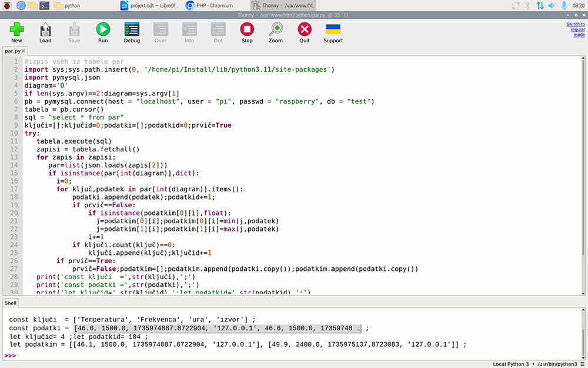
Task: Click the 'if prvič==True:' code line
Action: click(86, 261)
